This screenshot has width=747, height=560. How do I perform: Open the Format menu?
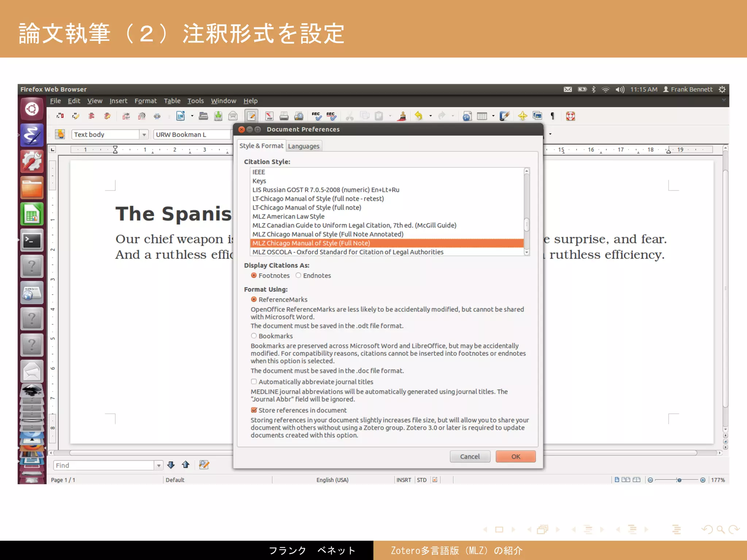tap(146, 101)
